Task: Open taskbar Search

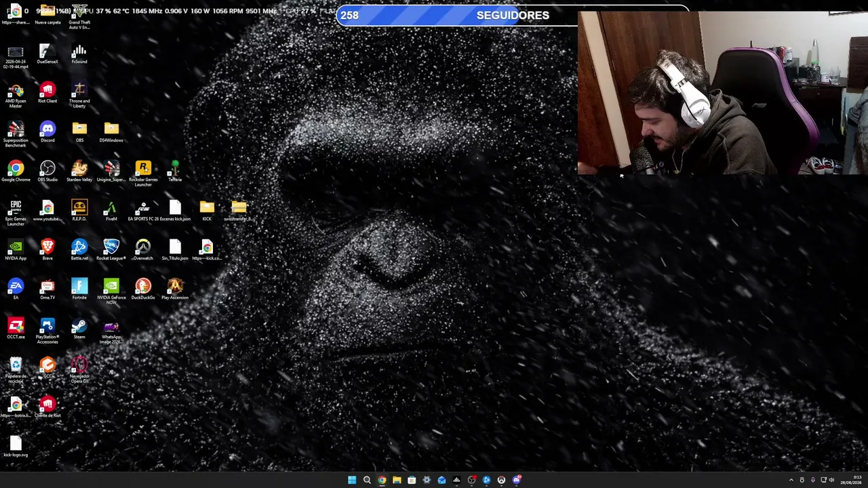Action: [367, 480]
